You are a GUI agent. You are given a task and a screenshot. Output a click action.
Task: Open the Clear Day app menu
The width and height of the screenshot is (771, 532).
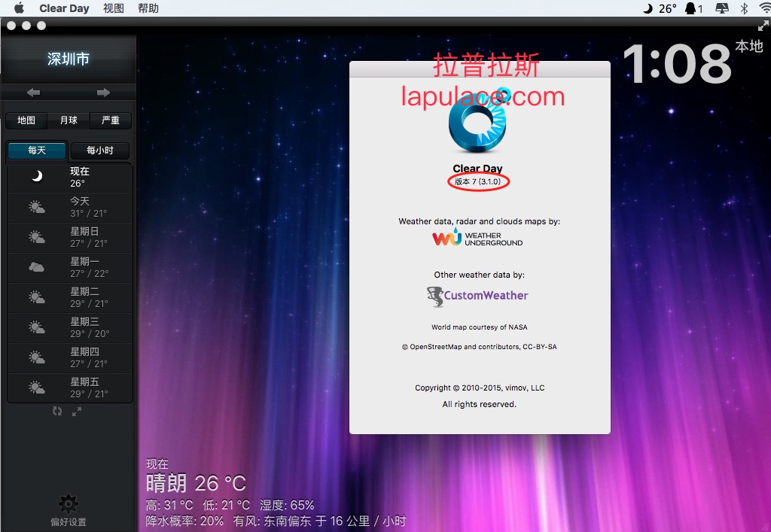(64, 8)
